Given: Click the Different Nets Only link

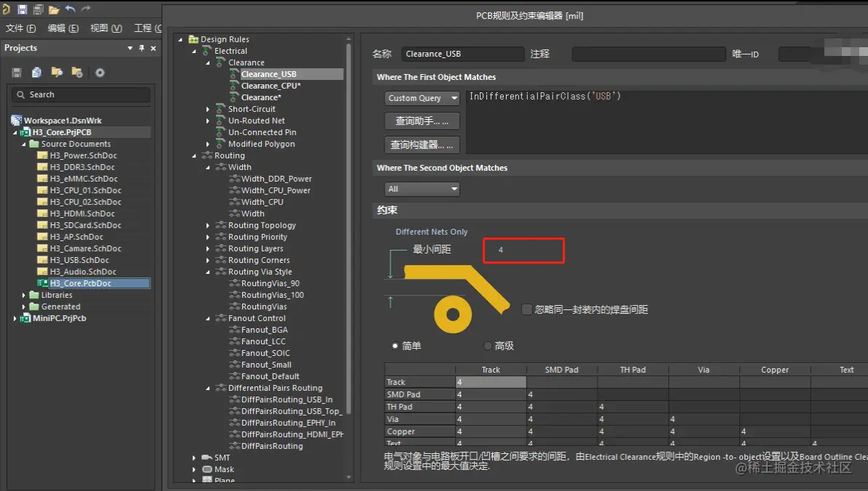Looking at the screenshot, I should tap(431, 232).
